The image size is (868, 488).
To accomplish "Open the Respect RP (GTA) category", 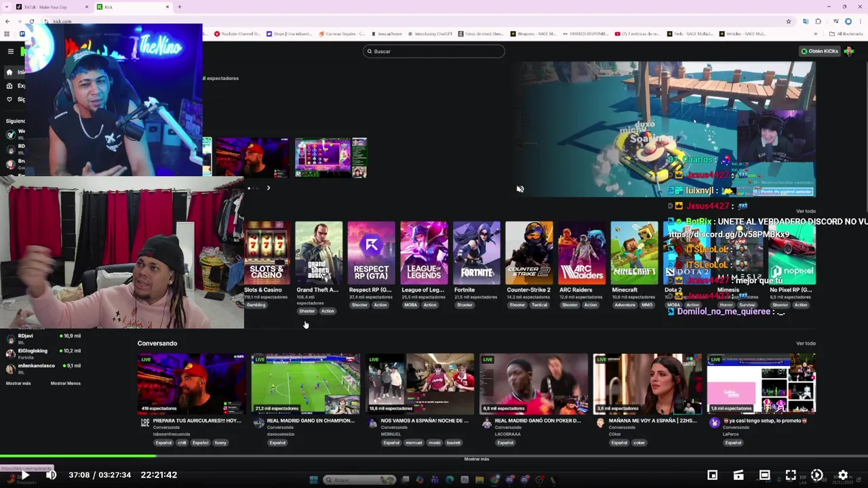I will click(x=371, y=252).
